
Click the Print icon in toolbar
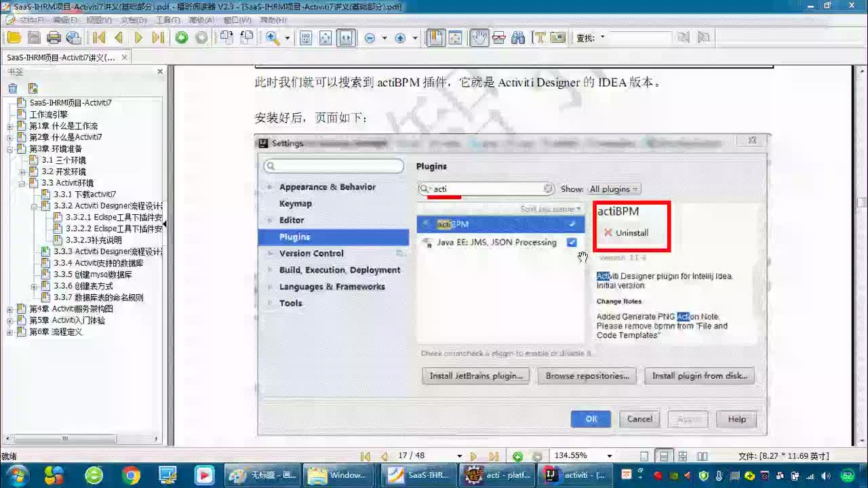pyautogui.click(x=54, y=38)
